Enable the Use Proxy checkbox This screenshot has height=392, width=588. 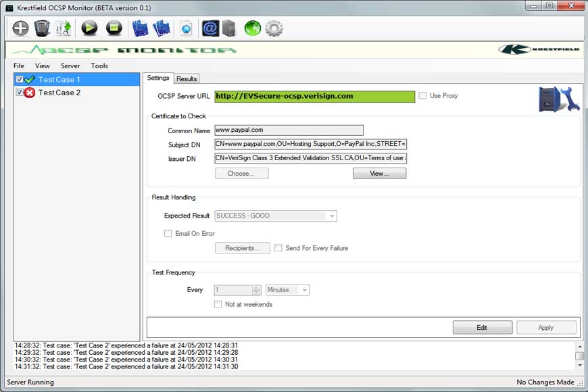tap(422, 96)
